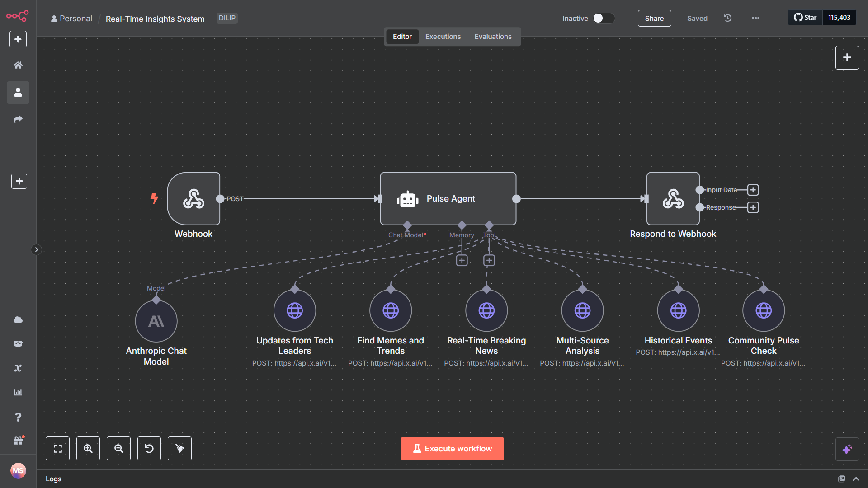Open the AI assistant sparkle button

[x=847, y=449]
